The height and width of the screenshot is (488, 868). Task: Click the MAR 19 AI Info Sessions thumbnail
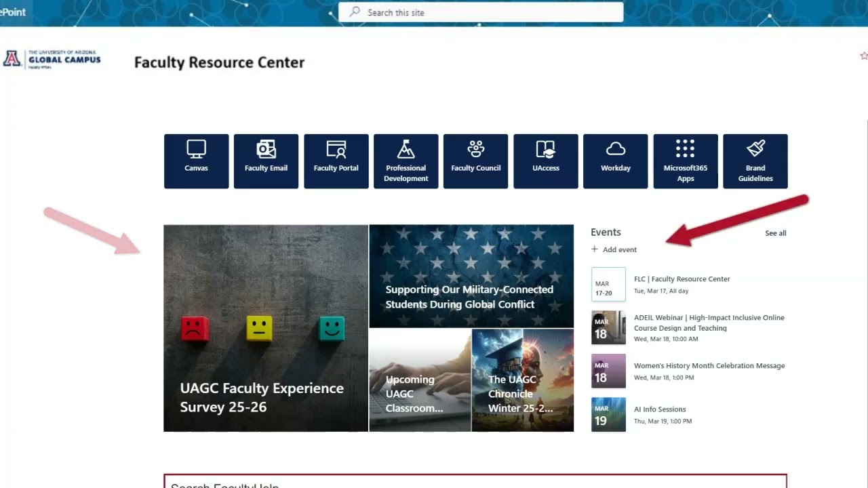pos(608,415)
